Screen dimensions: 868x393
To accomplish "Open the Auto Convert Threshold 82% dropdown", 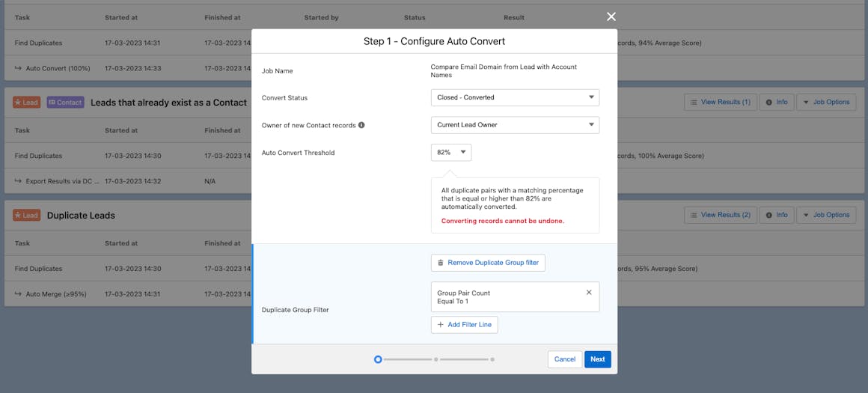I will pyautogui.click(x=451, y=153).
